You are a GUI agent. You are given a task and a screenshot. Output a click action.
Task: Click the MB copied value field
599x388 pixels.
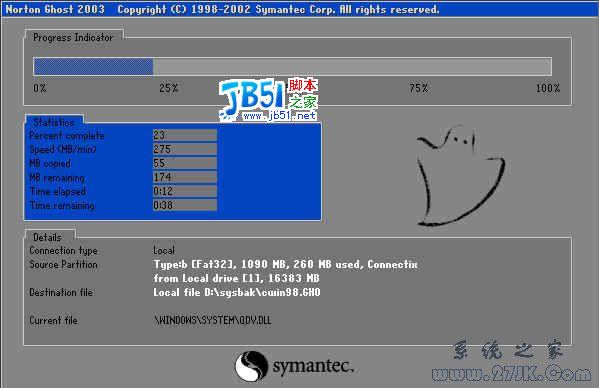[185, 163]
